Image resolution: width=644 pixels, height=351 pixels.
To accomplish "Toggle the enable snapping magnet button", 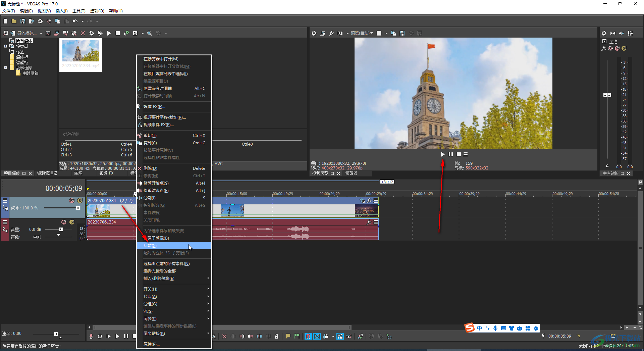I will pyautogui.click(x=308, y=336).
